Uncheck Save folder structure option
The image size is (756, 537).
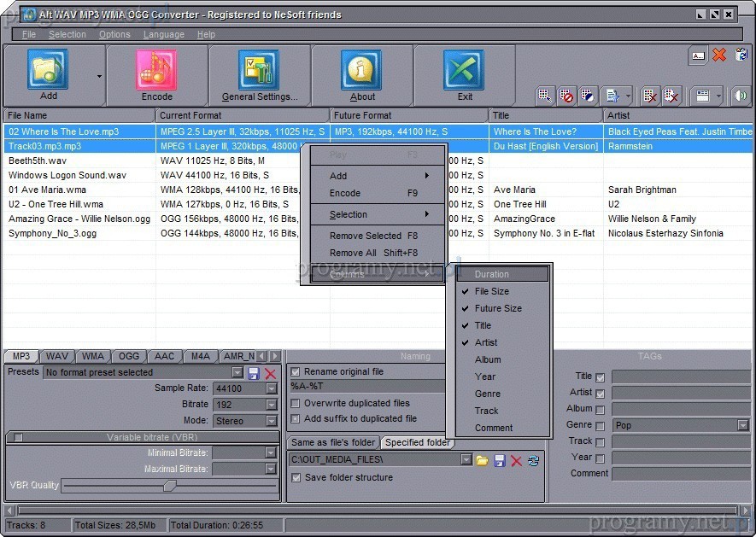click(296, 477)
